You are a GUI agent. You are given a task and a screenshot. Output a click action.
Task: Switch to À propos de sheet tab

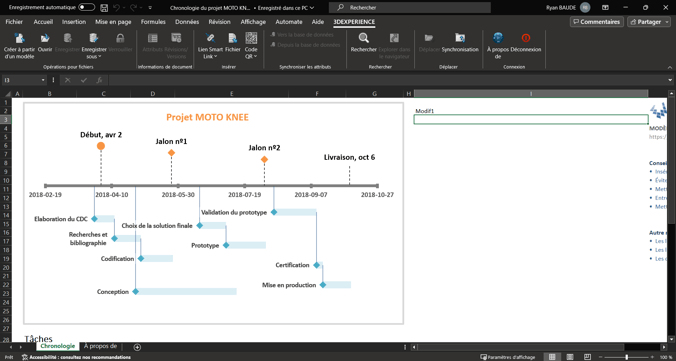point(100,346)
